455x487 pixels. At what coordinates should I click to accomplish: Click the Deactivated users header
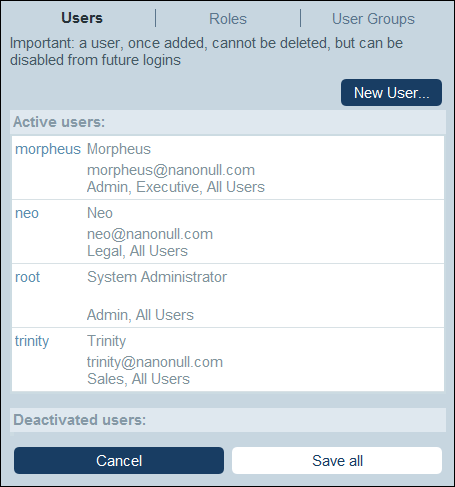click(x=228, y=420)
